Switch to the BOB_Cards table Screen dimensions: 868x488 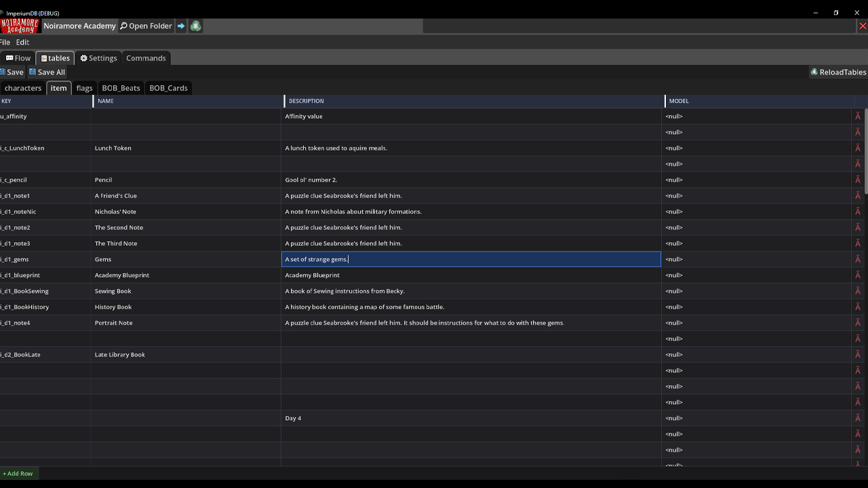pos(168,88)
